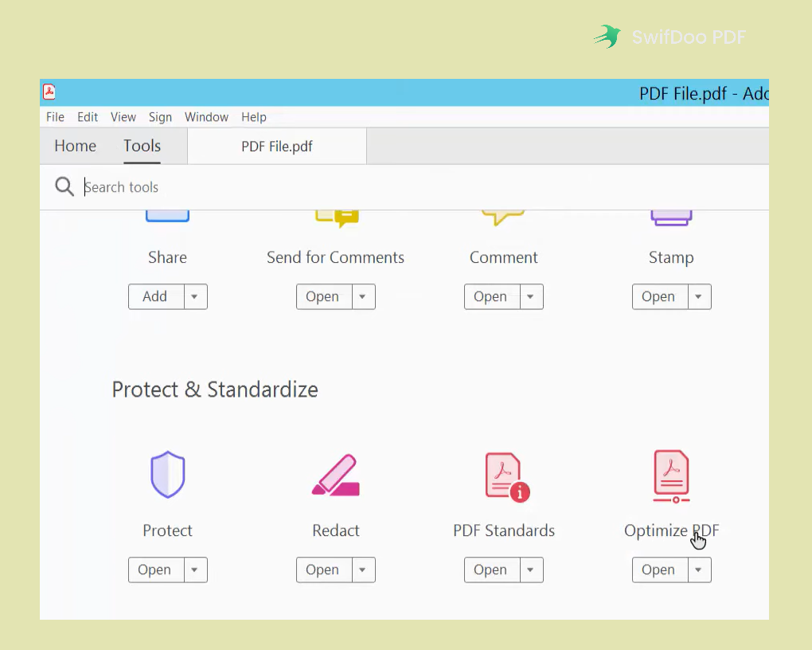812x650 pixels.
Task: Switch to the Home tab
Action: click(75, 146)
